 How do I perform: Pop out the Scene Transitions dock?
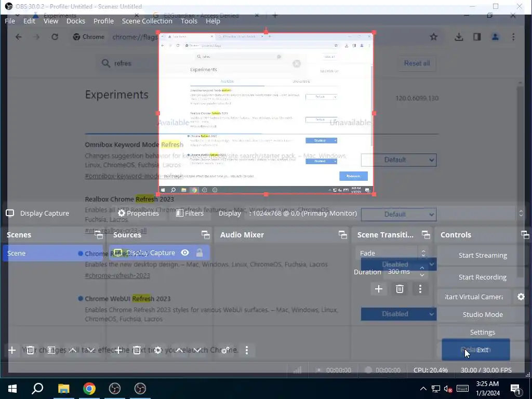[426, 235]
